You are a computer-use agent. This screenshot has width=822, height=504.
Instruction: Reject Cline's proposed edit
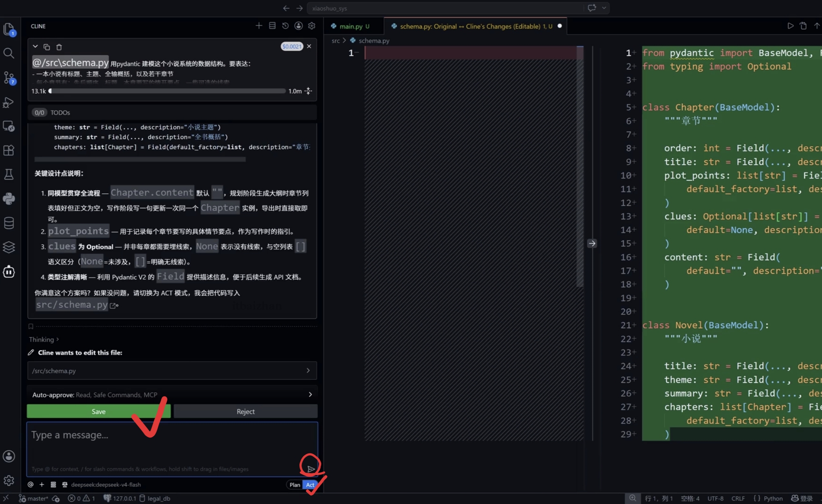tap(246, 411)
